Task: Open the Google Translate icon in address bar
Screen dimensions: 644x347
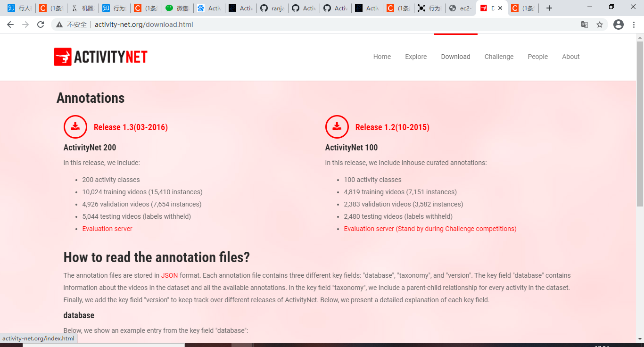Action: click(x=585, y=24)
